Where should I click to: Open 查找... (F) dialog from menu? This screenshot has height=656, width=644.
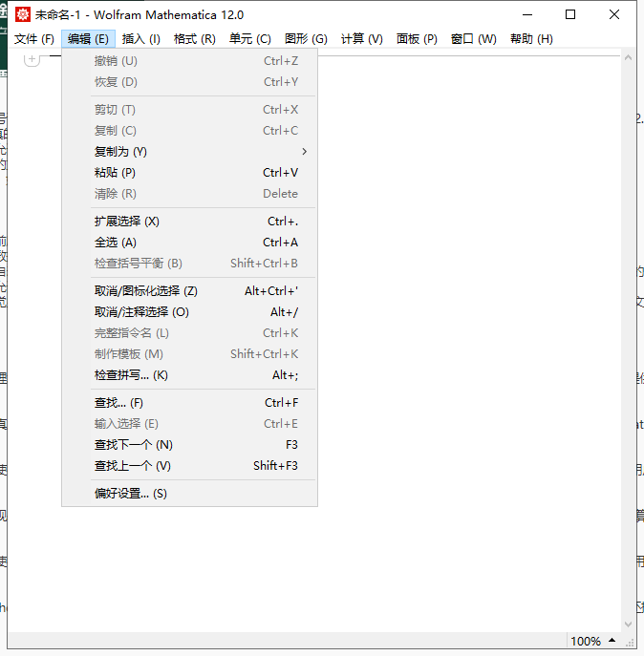pyautogui.click(x=190, y=403)
